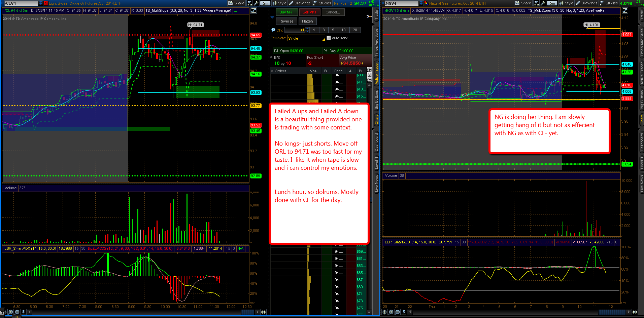The width and height of the screenshot is (644, 318).
Task: Click the zoom in magnifier below the /CLV4 chart
Action: coord(11,312)
